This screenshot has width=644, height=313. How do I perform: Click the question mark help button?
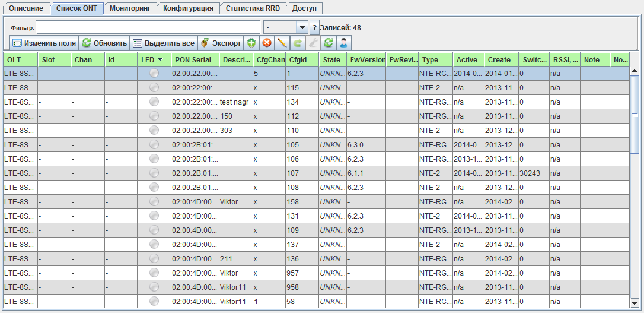(x=314, y=27)
